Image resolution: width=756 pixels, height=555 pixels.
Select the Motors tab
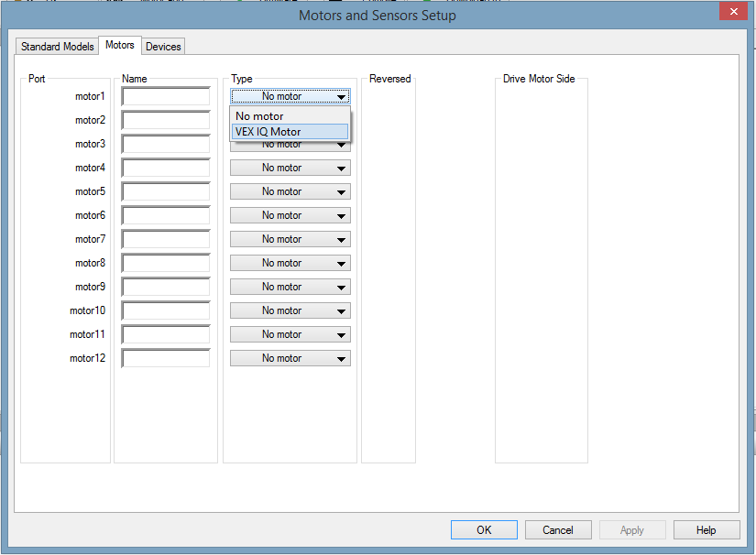pos(120,45)
